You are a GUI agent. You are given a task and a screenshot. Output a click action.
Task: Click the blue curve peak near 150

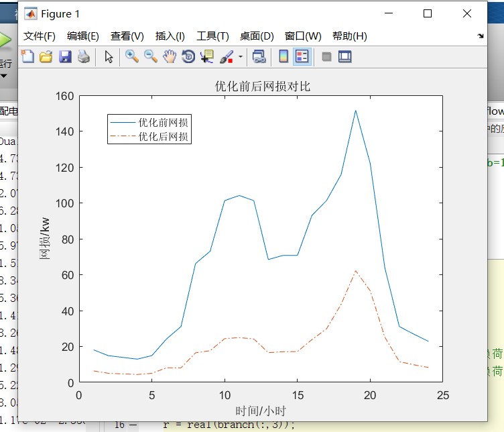tap(355, 111)
